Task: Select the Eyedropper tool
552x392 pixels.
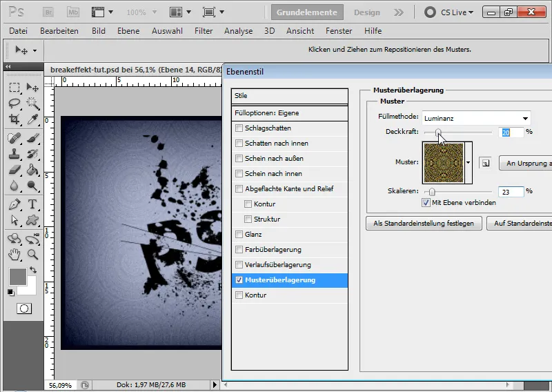Action: coord(32,119)
